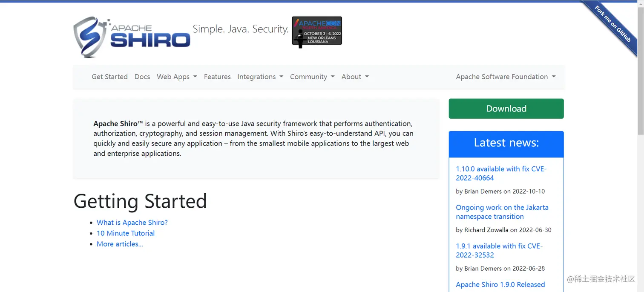Click the Simple. Java. Security. tagline
The image size is (644, 292).
tap(241, 29)
